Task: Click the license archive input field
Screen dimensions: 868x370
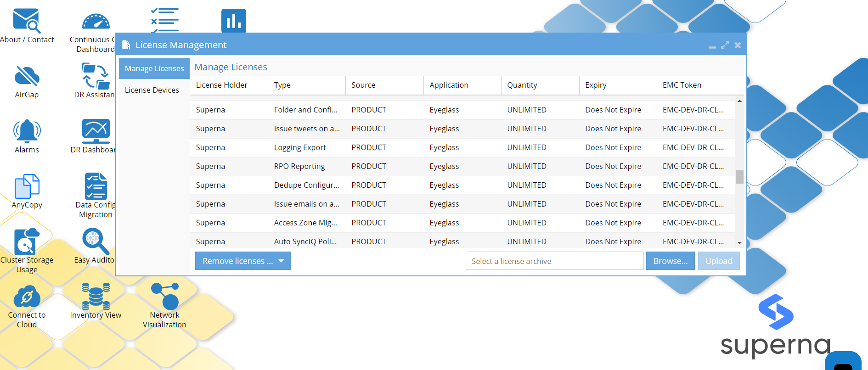Action: pos(554,261)
